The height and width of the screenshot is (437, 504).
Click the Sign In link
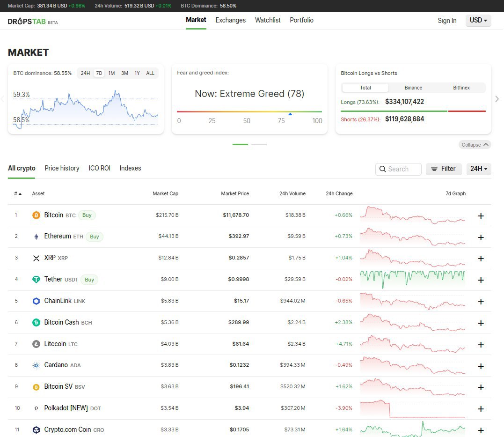point(446,21)
